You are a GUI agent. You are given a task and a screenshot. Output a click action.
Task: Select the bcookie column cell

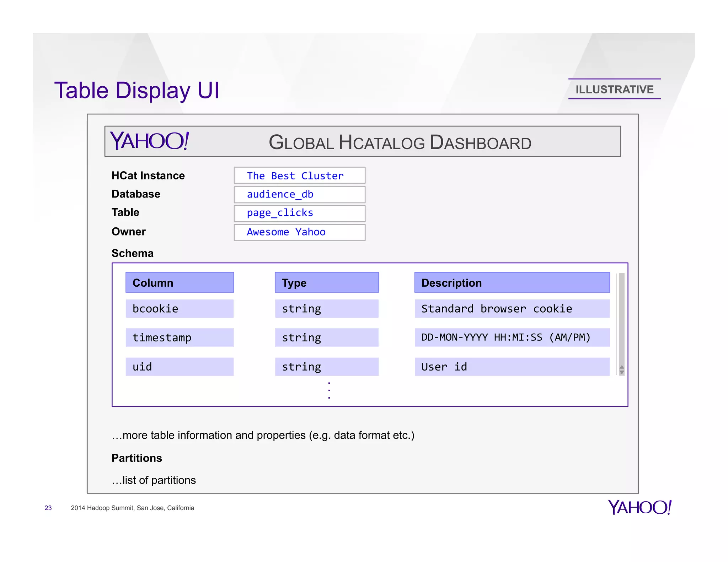[x=180, y=308]
